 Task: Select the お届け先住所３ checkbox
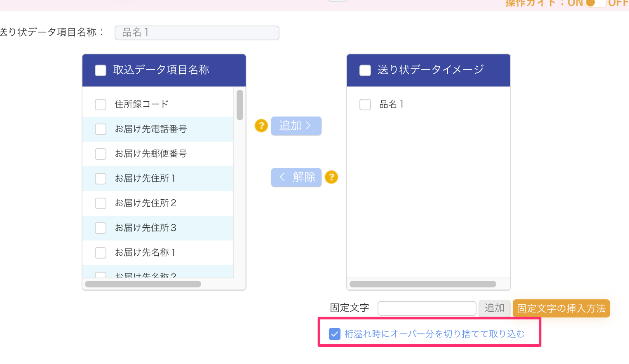tap(101, 228)
